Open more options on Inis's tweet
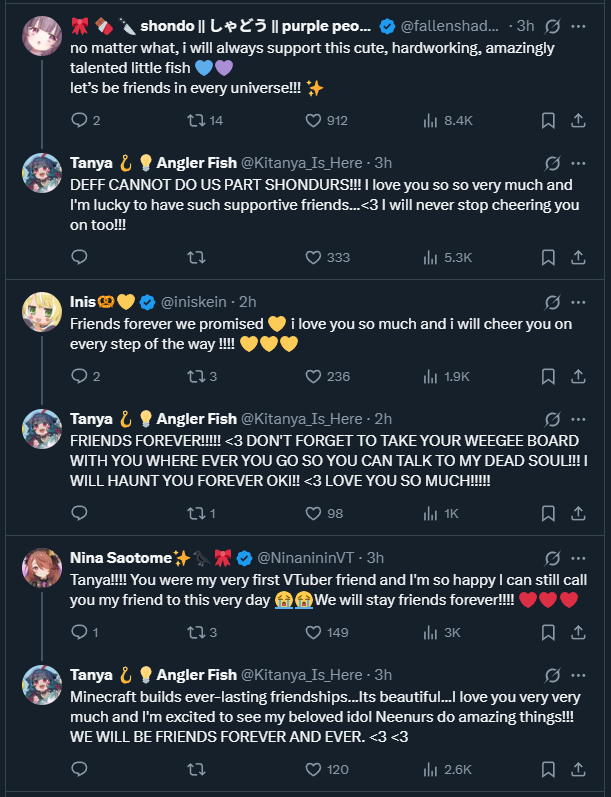The width and height of the screenshot is (611, 797). (578, 301)
